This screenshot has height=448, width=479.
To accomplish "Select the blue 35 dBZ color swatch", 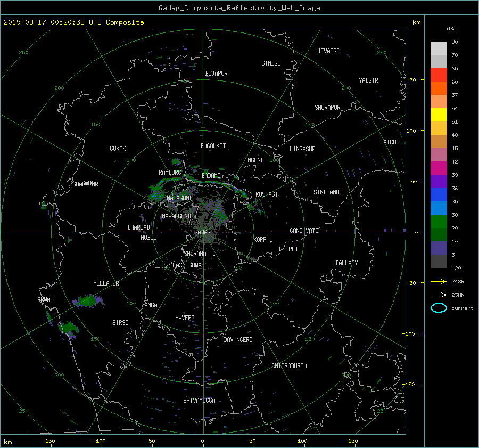I will pyautogui.click(x=439, y=195).
